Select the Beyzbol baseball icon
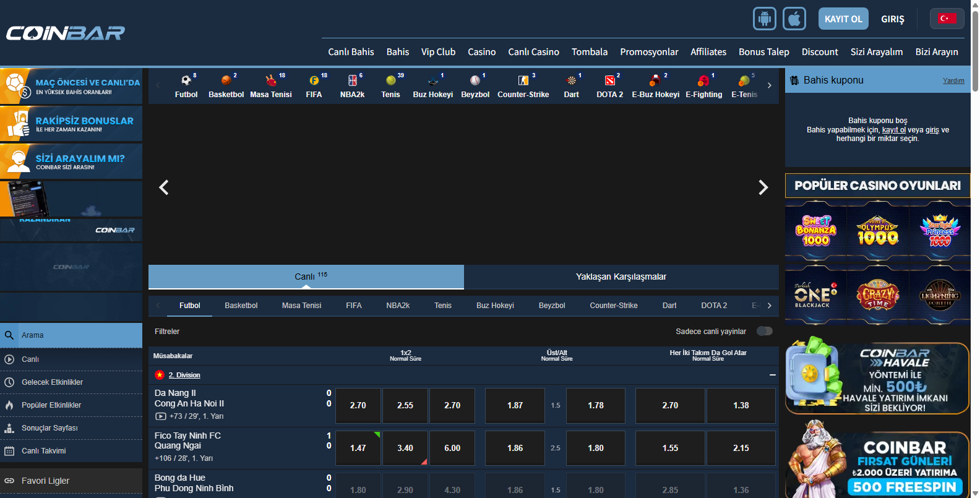Screen dimensions: 980x498 pos(475,80)
